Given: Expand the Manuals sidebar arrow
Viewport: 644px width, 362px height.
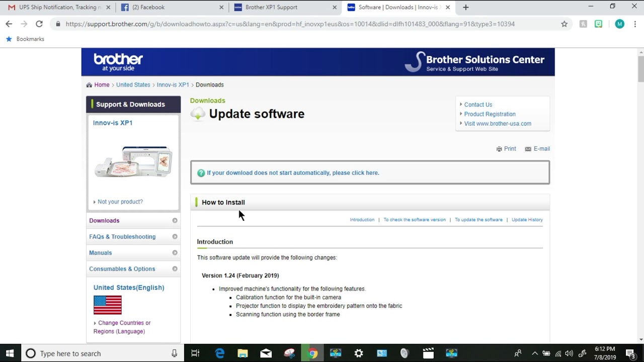Looking at the screenshot, I should click(x=175, y=253).
